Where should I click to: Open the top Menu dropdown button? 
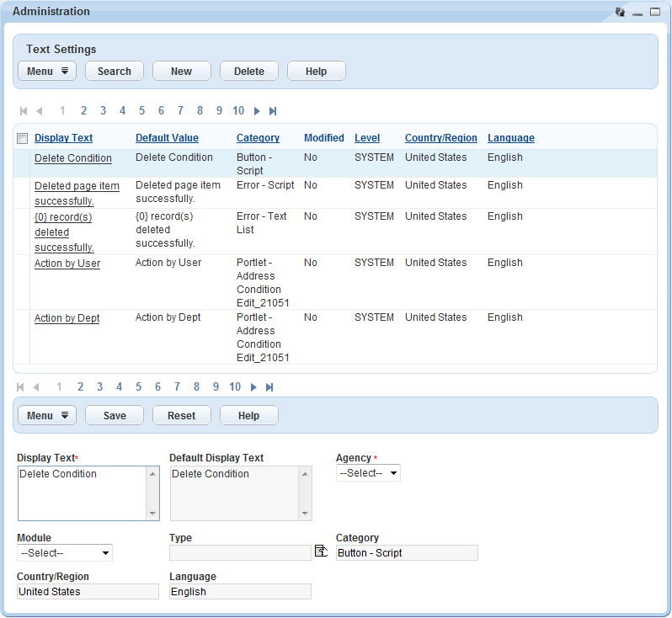pyautogui.click(x=47, y=72)
